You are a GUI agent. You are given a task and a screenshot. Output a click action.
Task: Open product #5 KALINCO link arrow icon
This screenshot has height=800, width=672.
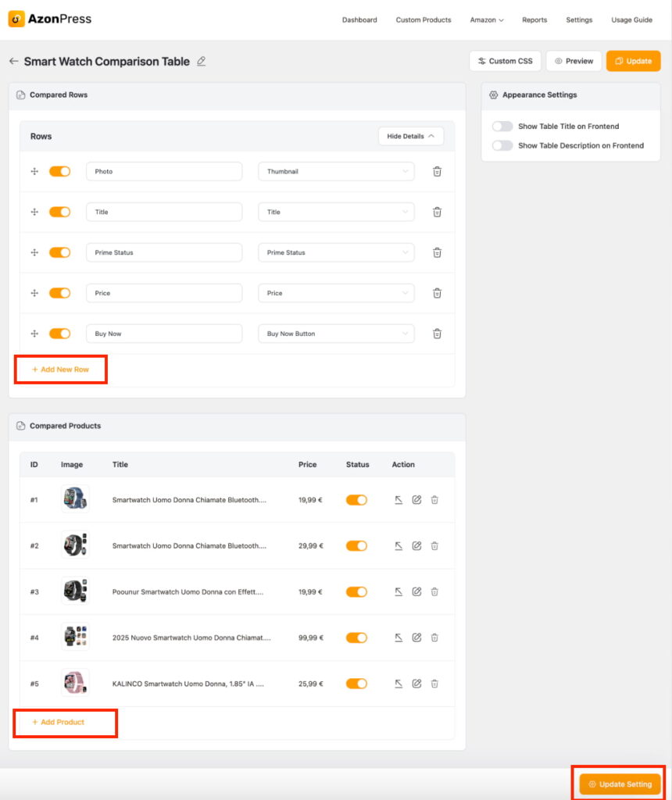[399, 684]
